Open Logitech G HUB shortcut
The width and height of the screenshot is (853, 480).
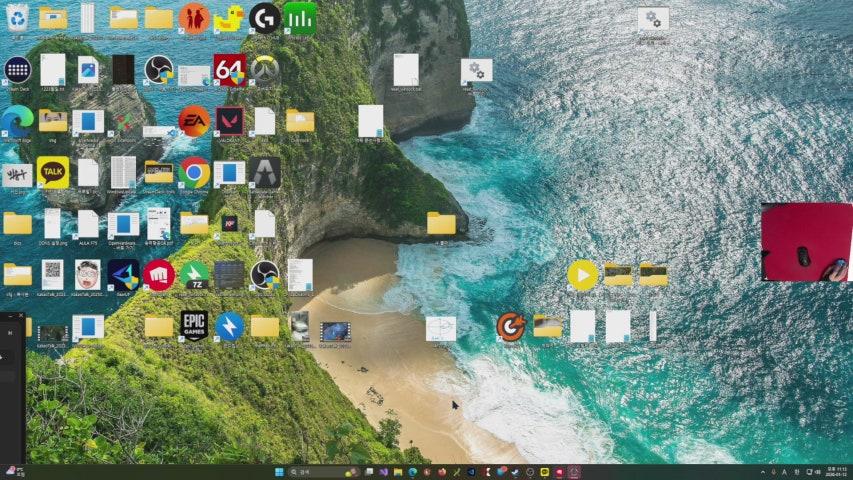pos(264,17)
